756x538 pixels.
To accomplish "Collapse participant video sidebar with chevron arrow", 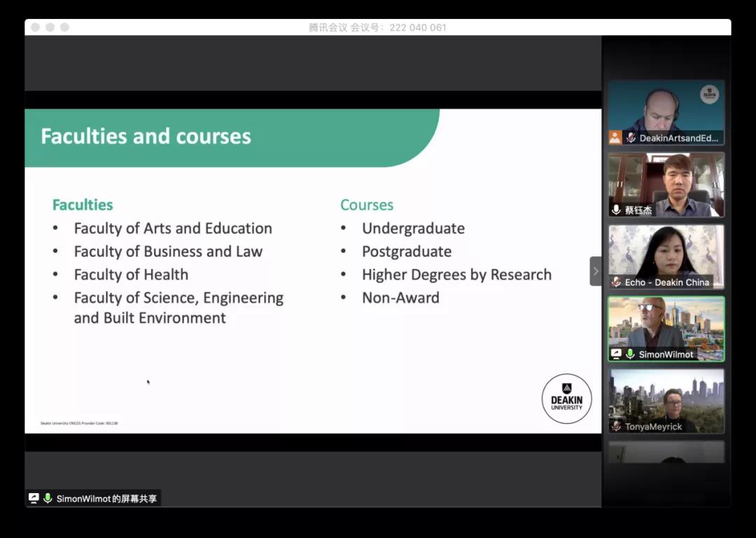I will (596, 271).
